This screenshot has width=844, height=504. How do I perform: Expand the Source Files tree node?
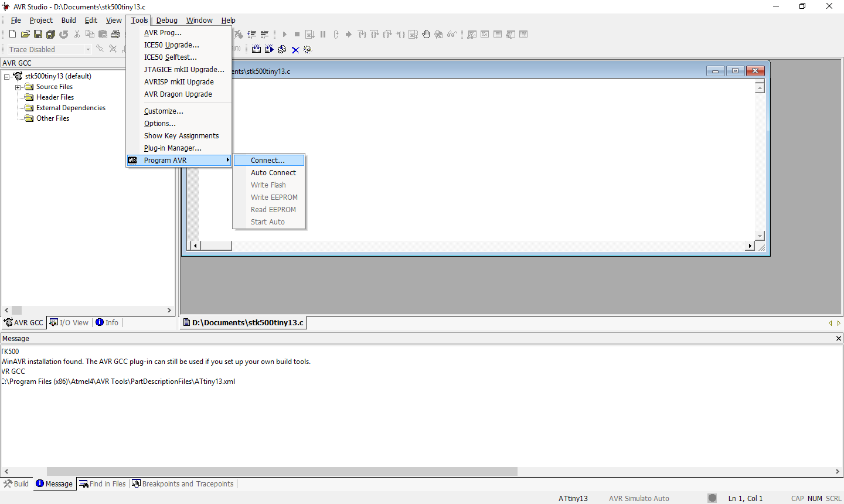click(x=18, y=87)
